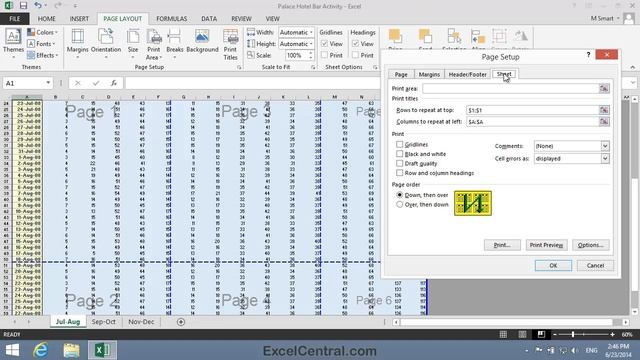
Task: Switch to FORMULAS ribbon tab
Action: point(171,19)
